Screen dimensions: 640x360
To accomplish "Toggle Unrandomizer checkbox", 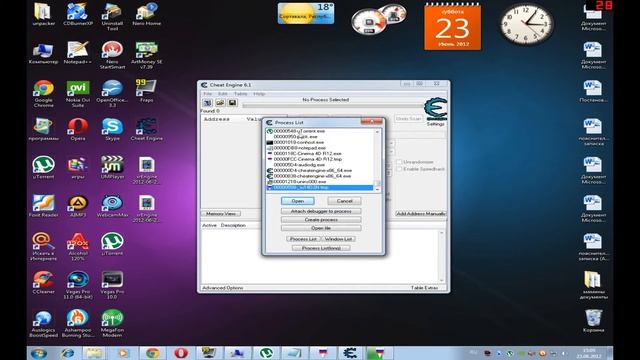I will 400,162.
